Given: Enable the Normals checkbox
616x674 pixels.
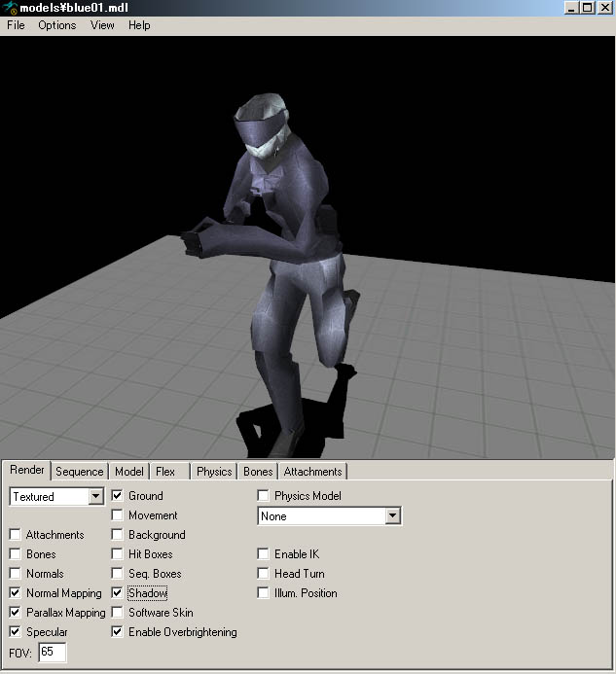Looking at the screenshot, I should 15,574.
